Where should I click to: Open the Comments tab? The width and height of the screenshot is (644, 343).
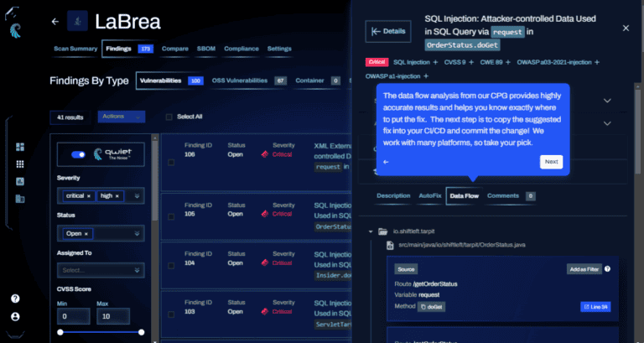click(x=511, y=196)
